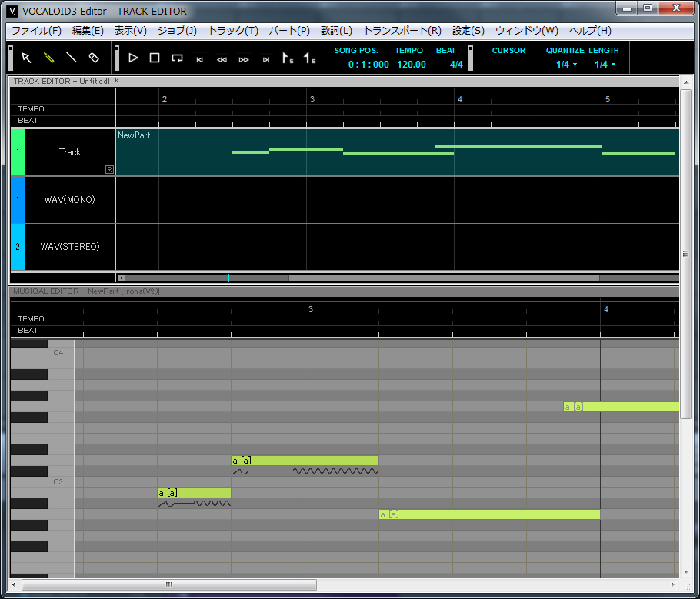Open the ジョブ(J) menu

pos(177,30)
